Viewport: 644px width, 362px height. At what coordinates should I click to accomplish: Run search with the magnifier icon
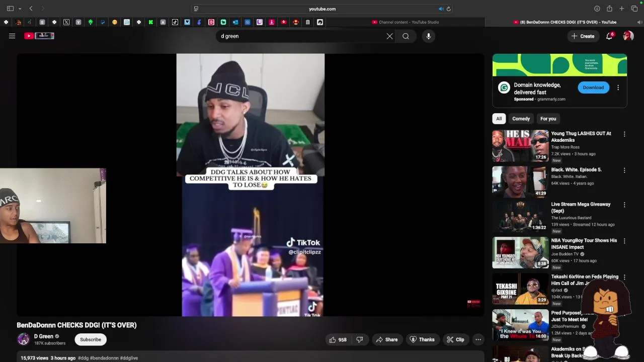pyautogui.click(x=406, y=36)
